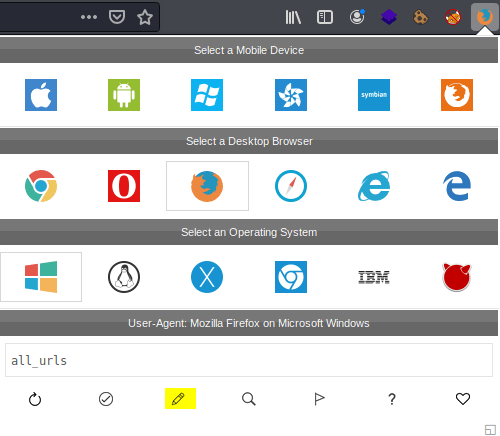This screenshot has width=500, height=436.
Task: Choose Mac OS X operating system
Action: (x=207, y=277)
